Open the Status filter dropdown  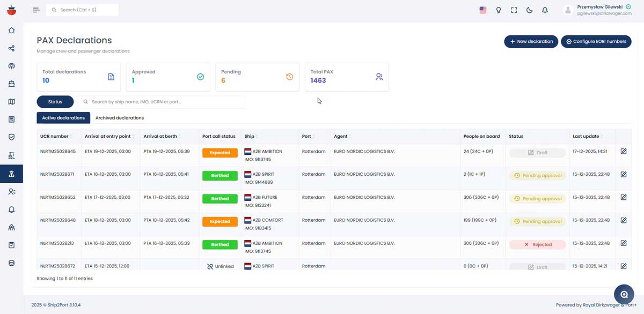(x=55, y=102)
